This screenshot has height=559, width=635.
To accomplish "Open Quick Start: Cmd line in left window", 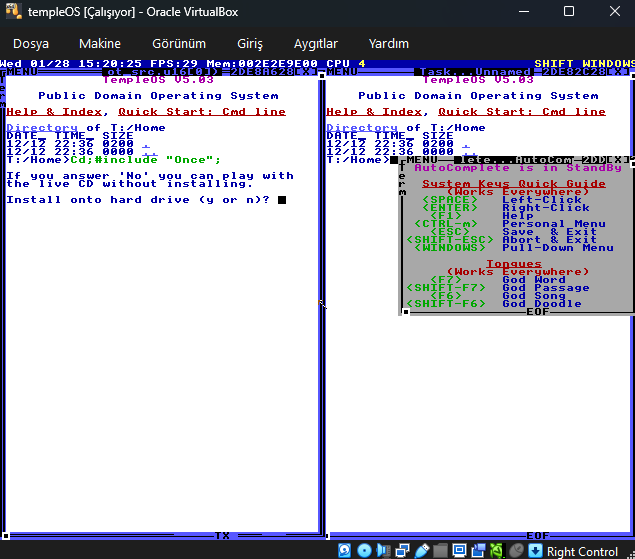I will [202, 112].
